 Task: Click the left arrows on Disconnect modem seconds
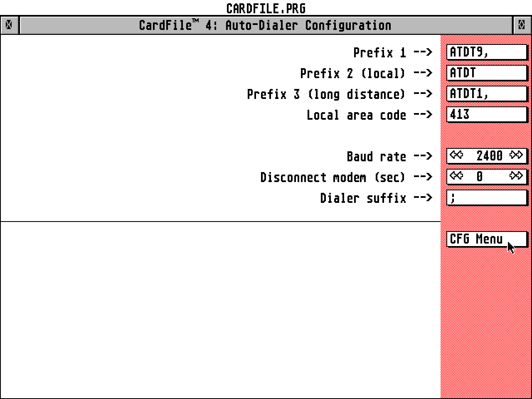tap(456, 176)
